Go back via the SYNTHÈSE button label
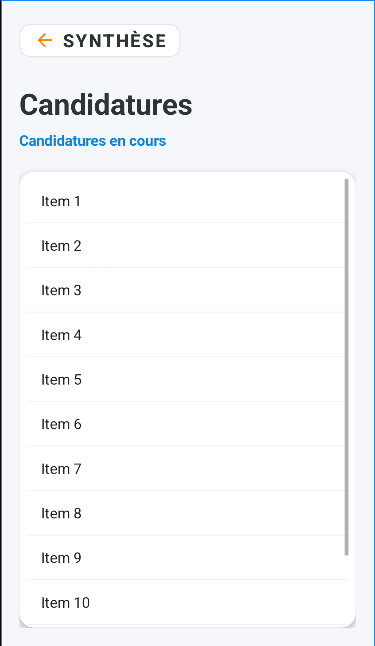 pos(114,41)
